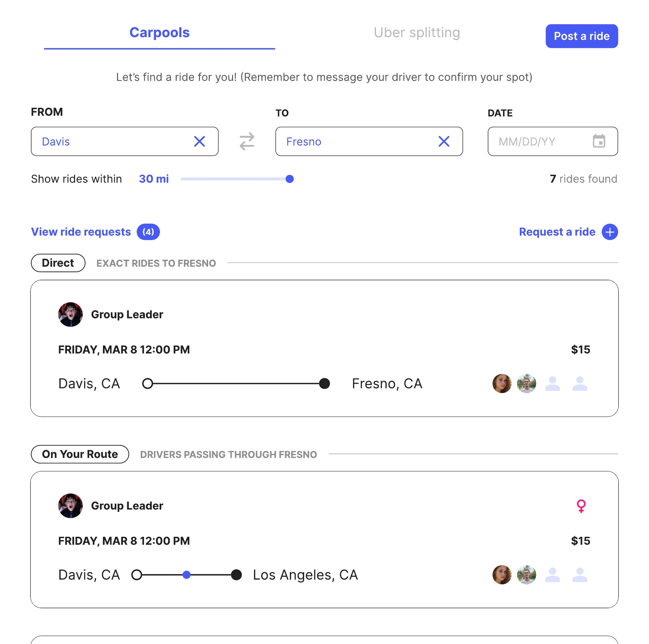Click the 7 rides found text
This screenshot has width=649, height=644.
click(583, 179)
